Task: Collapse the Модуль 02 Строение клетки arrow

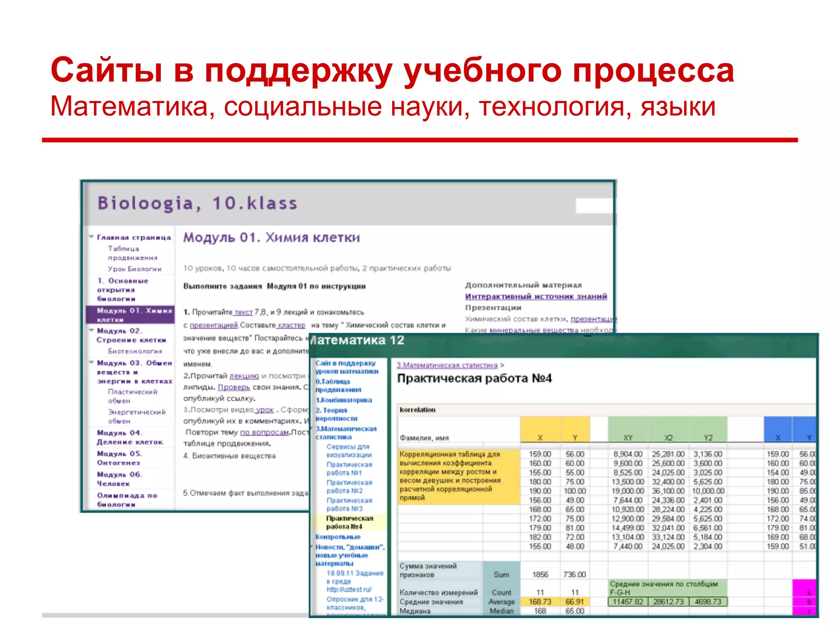Action: click(x=92, y=330)
